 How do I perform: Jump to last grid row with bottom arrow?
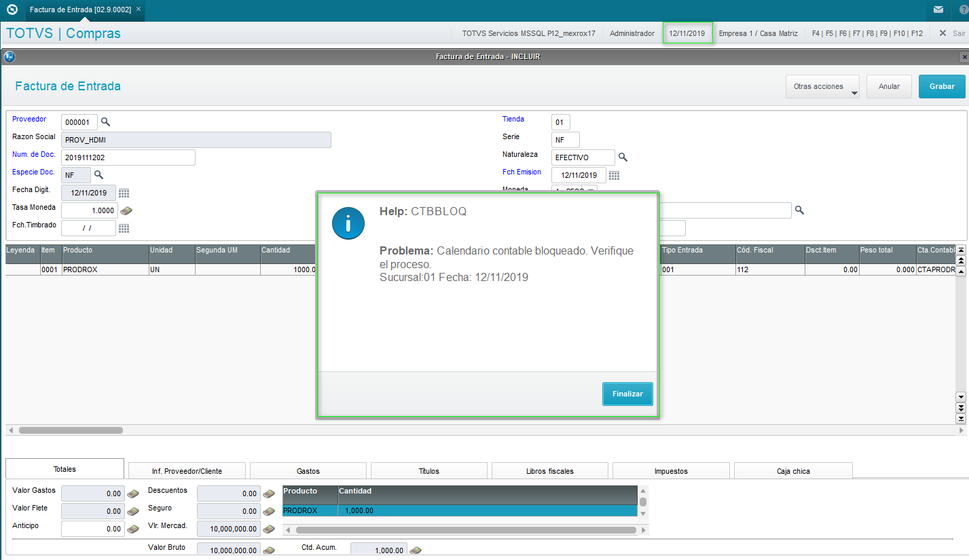coord(961,419)
